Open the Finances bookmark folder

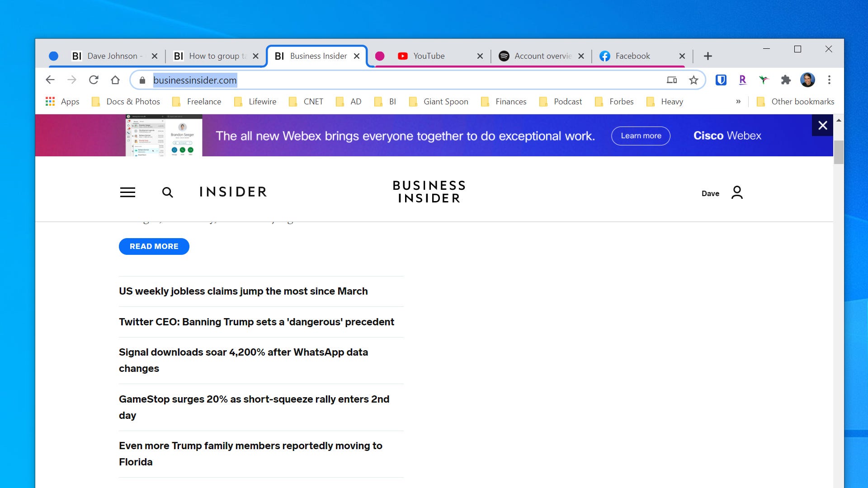(x=504, y=102)
